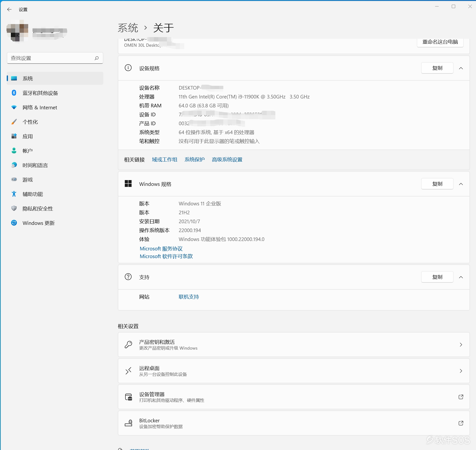Collapse the Windows 规格 section chevron
Viewport: 476px width, 450px height.
point(461,184)
